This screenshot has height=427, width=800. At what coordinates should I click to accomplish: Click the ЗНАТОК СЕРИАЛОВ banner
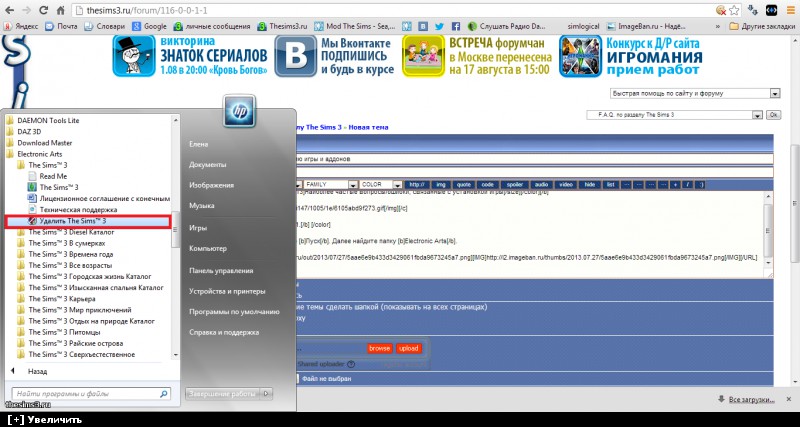pos(190,56)
